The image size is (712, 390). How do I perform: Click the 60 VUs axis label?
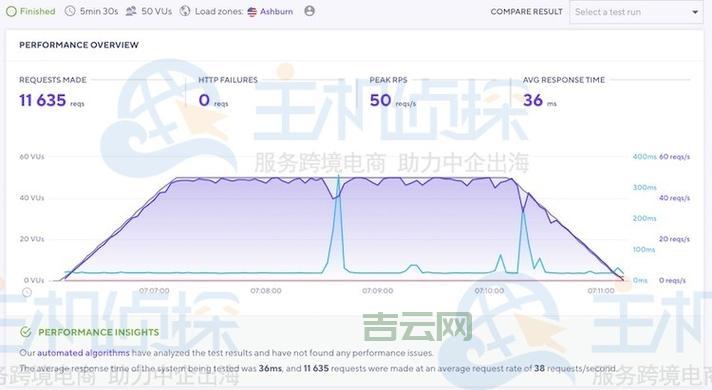click(32, 157)
